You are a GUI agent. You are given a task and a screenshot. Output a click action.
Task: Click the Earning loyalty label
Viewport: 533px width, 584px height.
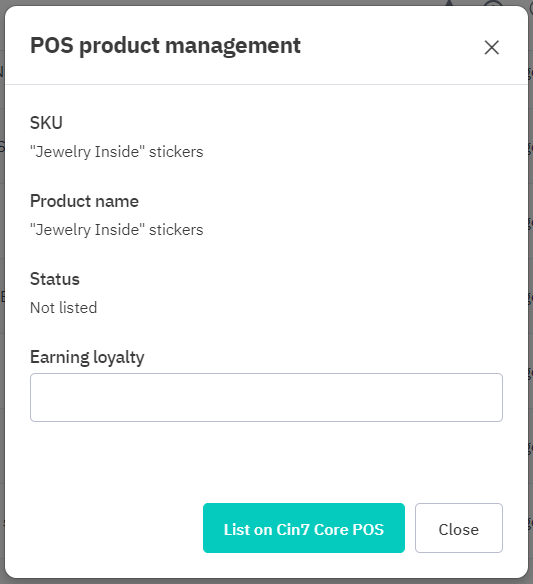click(x=87, y=357)
